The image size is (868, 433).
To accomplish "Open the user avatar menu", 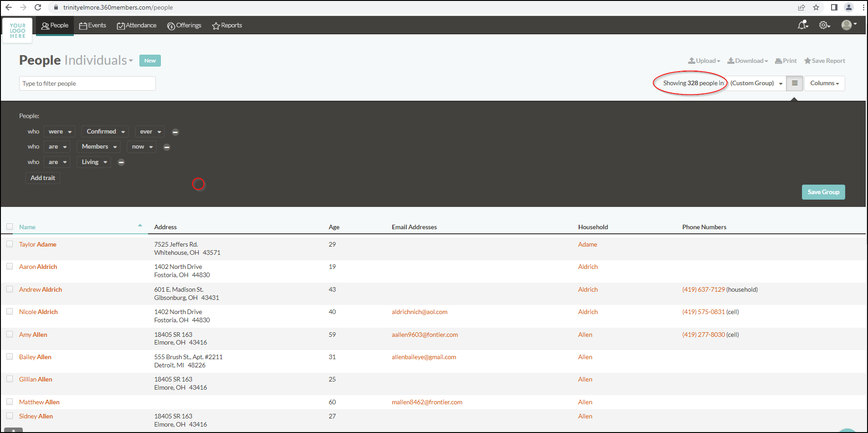I will (x=849, y=25).
